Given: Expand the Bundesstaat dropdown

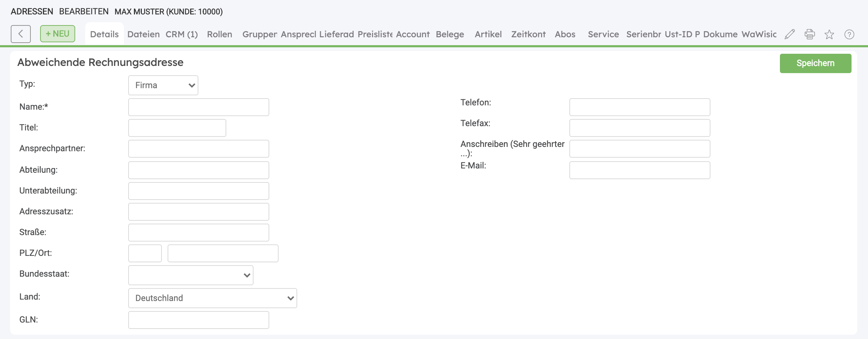Looking at the screenshot, I should [x=191, y=275].
